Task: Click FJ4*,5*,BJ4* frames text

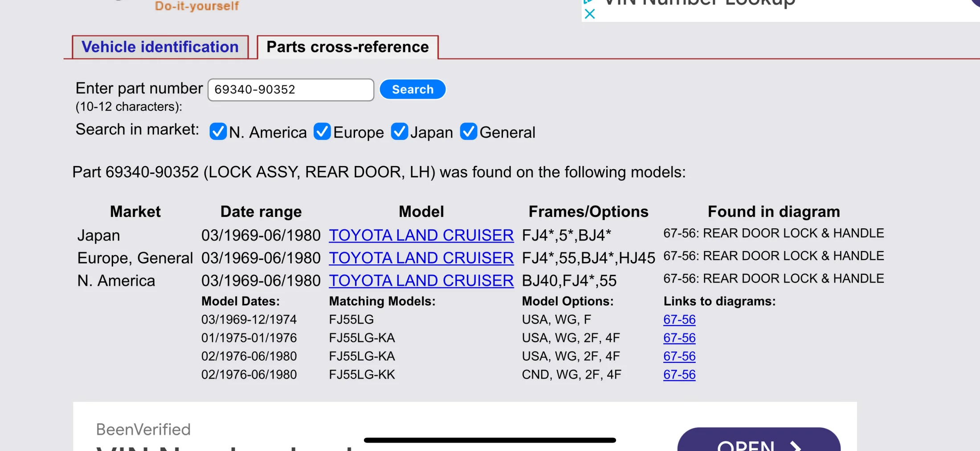Action: (x=566, y=235)
